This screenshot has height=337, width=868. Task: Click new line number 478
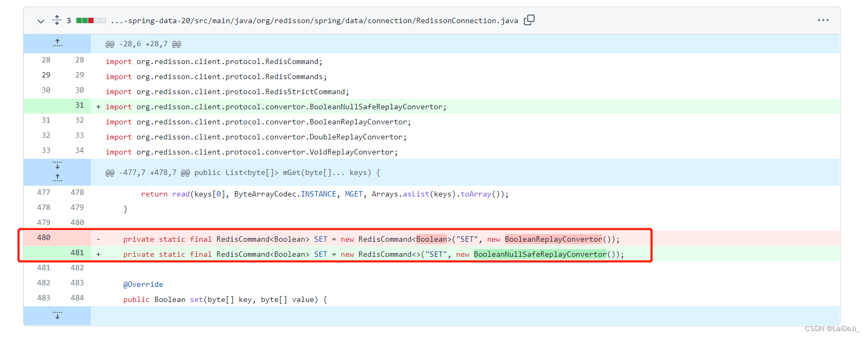(x=77, y=192)
